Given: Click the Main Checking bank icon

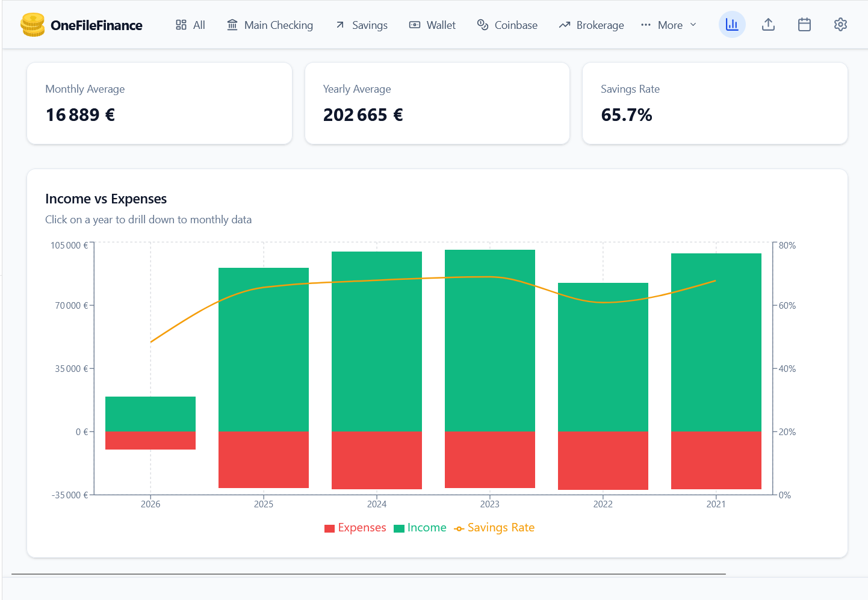Looking at the screenshot, I should click(232, 25).
